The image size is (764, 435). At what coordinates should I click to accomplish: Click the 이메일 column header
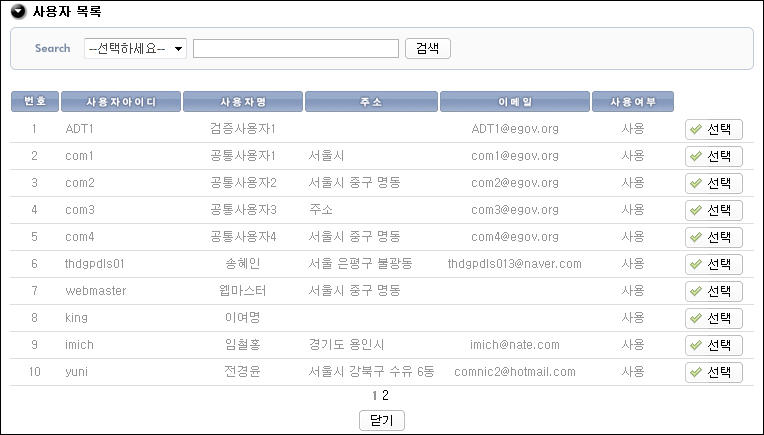514,102
